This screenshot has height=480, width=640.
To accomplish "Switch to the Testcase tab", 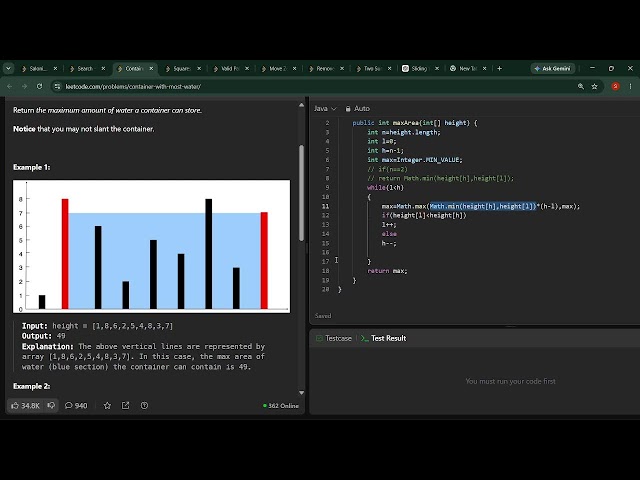I will (x=334, y=338).
